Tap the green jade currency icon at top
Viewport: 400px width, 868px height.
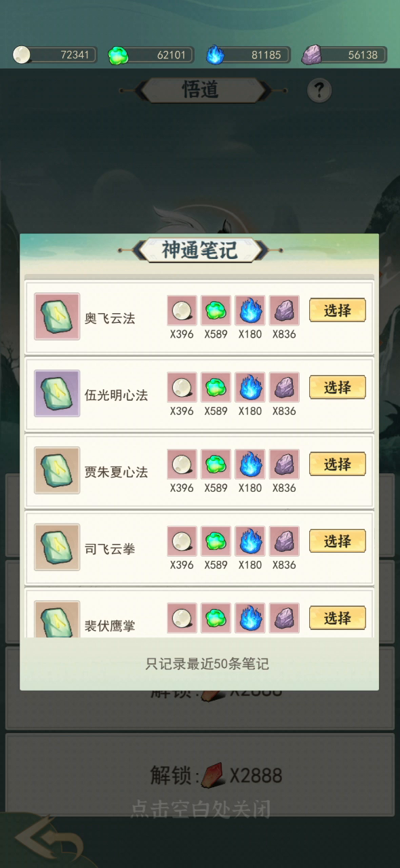click(119, 55)
